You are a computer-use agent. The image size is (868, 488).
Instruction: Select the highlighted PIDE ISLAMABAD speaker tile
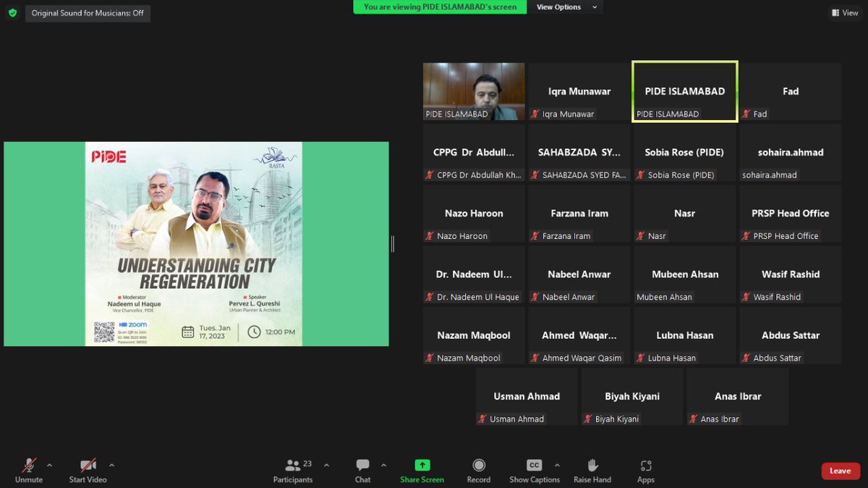pos(685,91)
